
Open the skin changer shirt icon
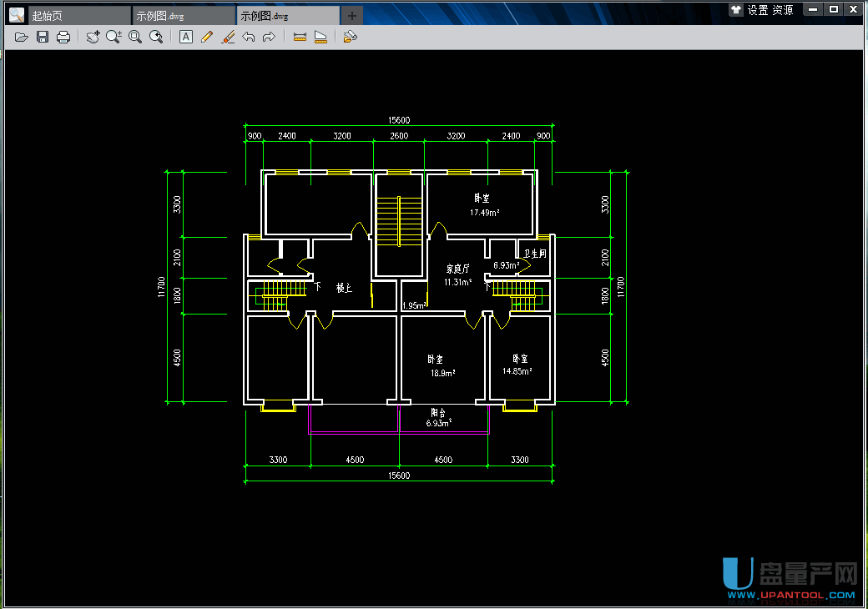735,10
